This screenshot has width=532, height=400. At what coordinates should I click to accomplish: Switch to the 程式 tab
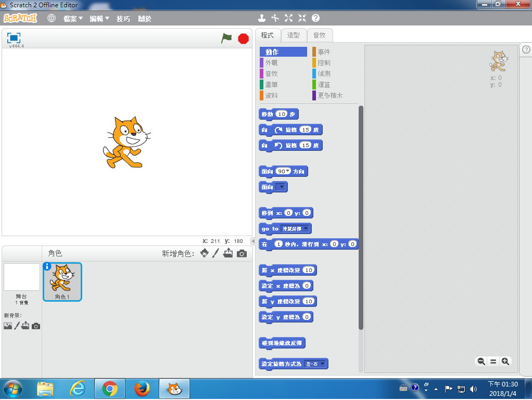point(268,35)
